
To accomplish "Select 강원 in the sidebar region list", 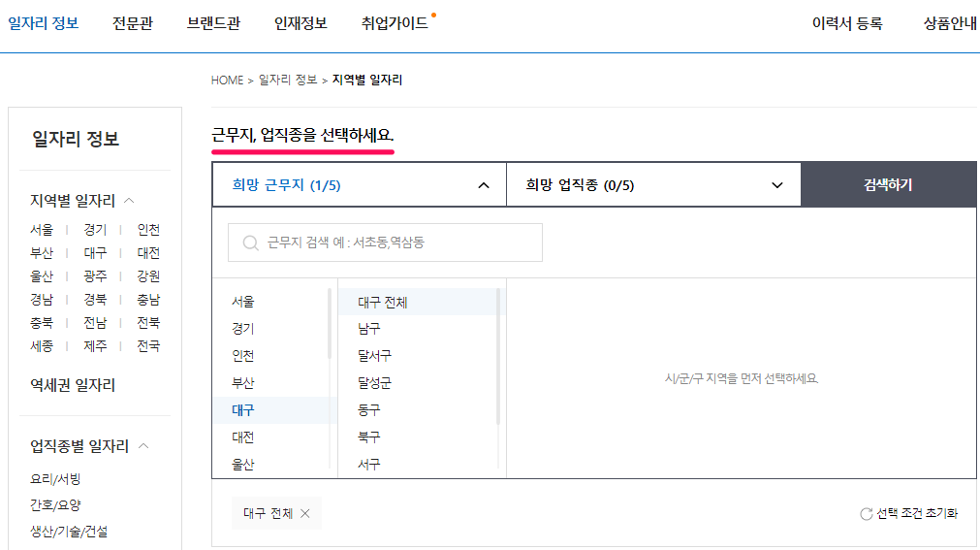I will [x=148, y=275].
